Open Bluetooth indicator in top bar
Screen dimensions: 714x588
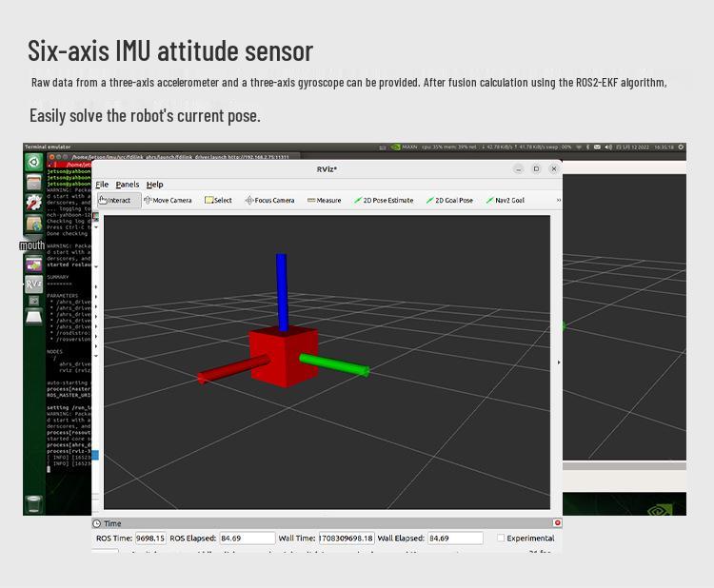click(588, 147)
